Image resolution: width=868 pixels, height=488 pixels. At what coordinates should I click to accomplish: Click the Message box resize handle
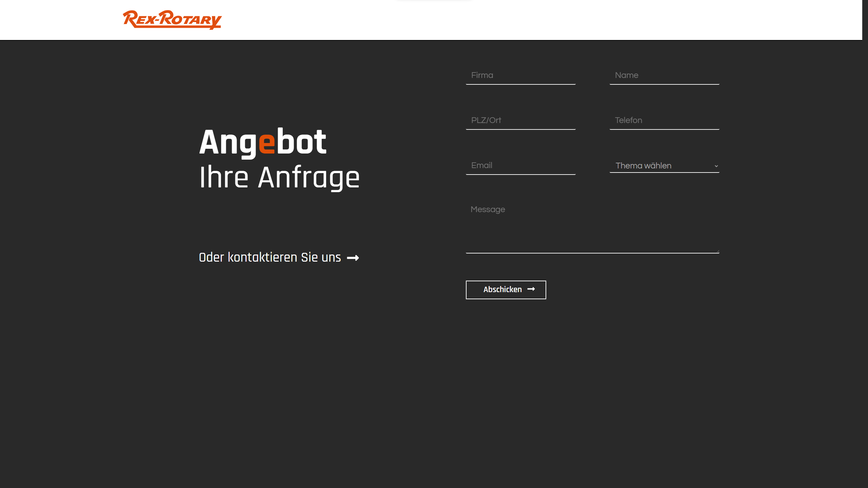coord(717,251)
